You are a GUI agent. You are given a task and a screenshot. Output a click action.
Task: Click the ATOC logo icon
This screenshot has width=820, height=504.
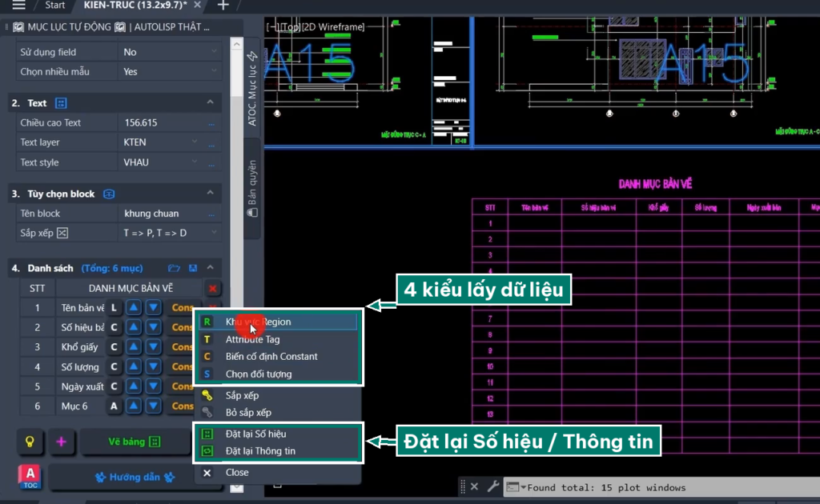click(30, 477)
